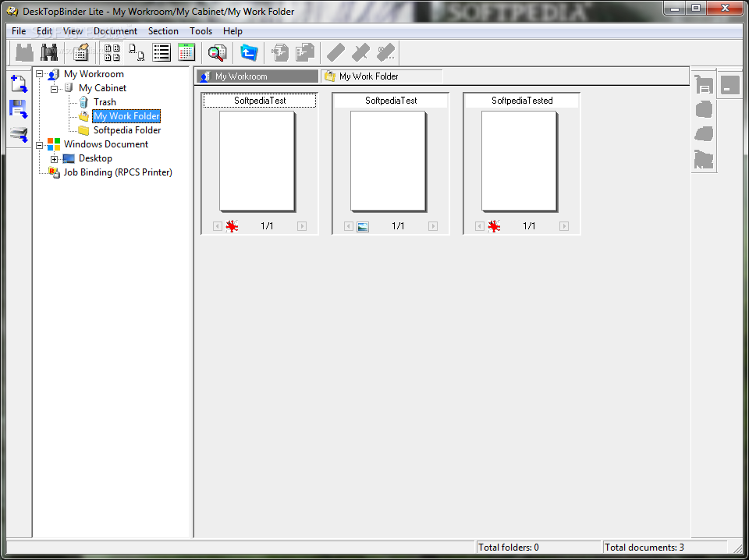Click the Total folders: 0 status text
Viewport: 749px width, 560px height.
[x=508, y=548]
